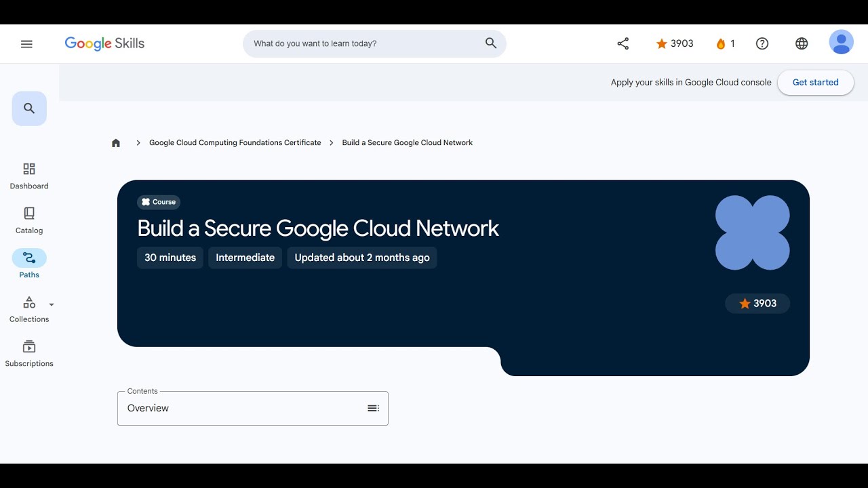Image resolution: width=868 pixels, height=488 pixels.
Task: Click the Google Skills logo
Action: 104,43
